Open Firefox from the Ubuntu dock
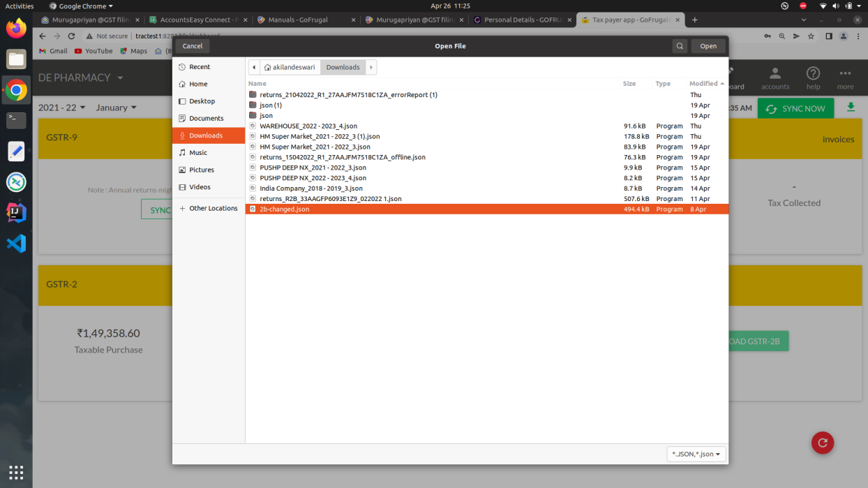The width and height of the screenshot is (868, 488). click(16, 29)
